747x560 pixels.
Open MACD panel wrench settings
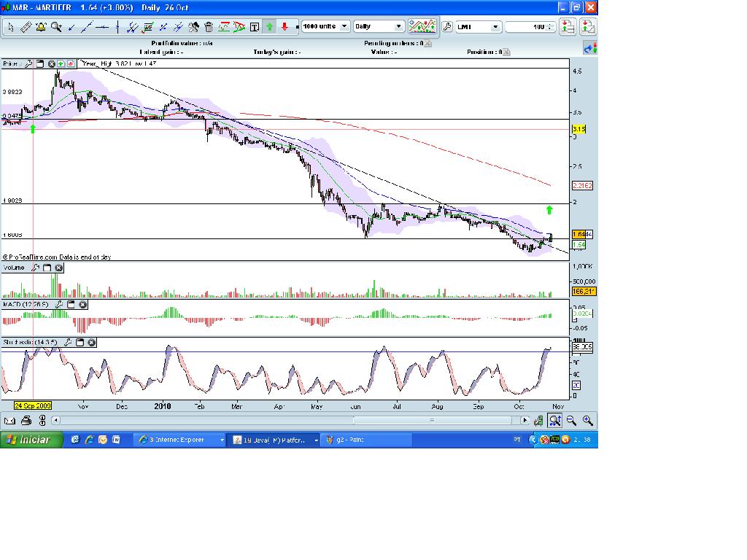[59, 304]
